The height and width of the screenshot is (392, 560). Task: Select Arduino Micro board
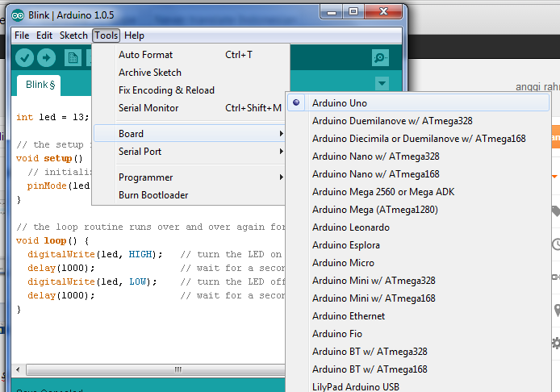[418, 263]
